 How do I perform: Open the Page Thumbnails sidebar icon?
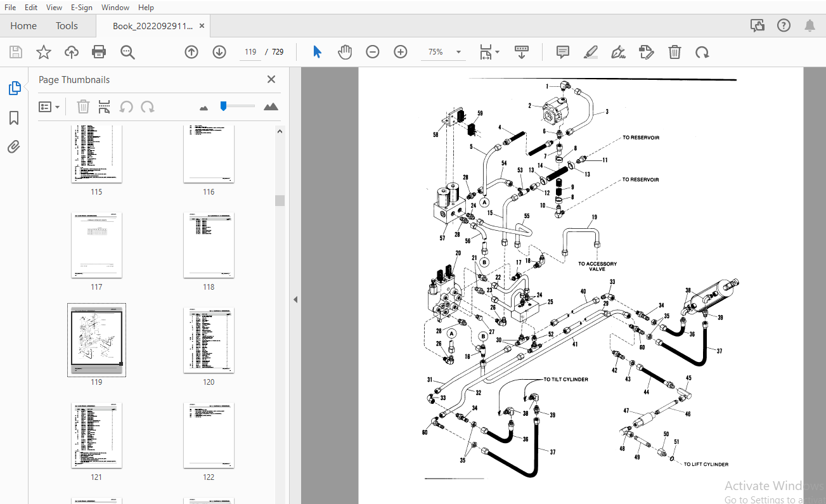[14, 88]
